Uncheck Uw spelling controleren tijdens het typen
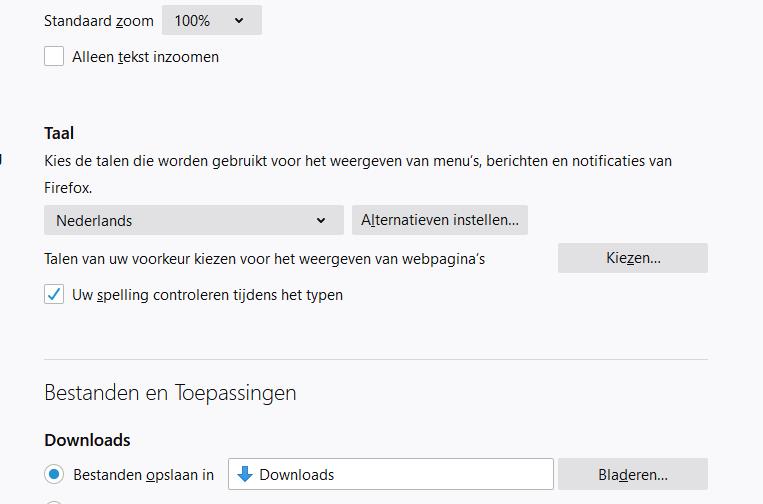The height and width of the screenshot is (504, 763). [54, 295]
